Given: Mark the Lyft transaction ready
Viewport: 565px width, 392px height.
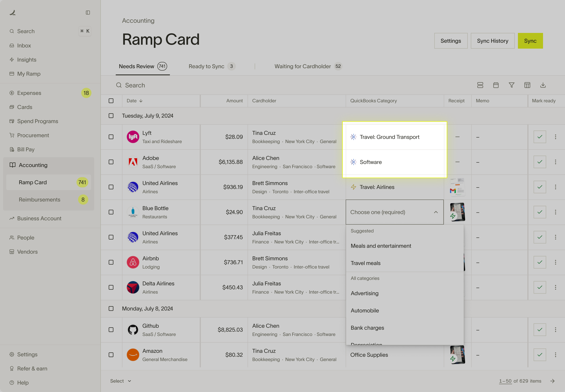Looking at the screenshot, I should click(x=539, y=137).
